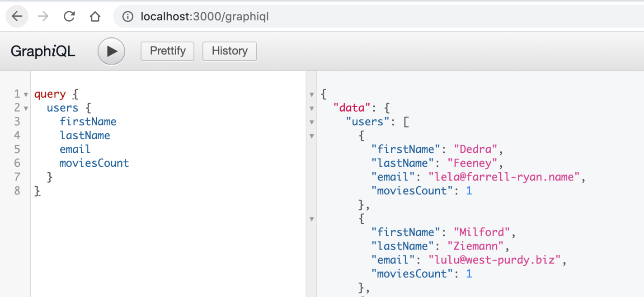
Task: Click the firstName field in the query
Action: tap(88, 122)
